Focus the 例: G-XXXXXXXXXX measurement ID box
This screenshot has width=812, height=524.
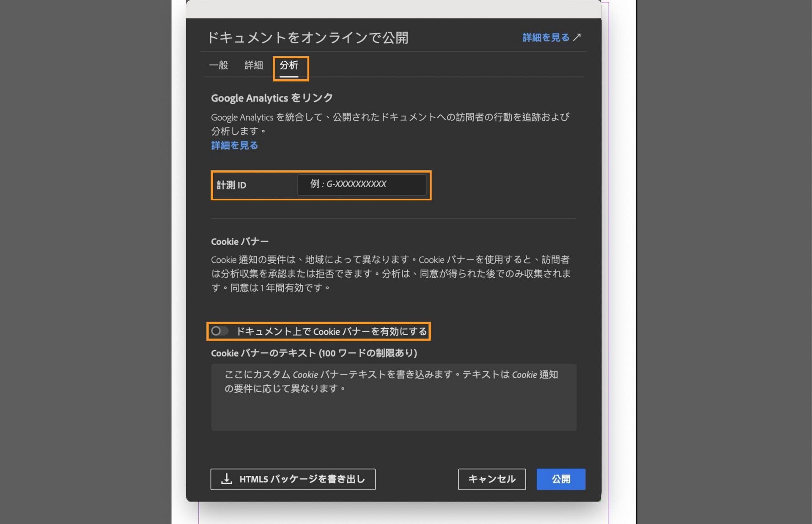pyautogui.click(x=362, y=185)
